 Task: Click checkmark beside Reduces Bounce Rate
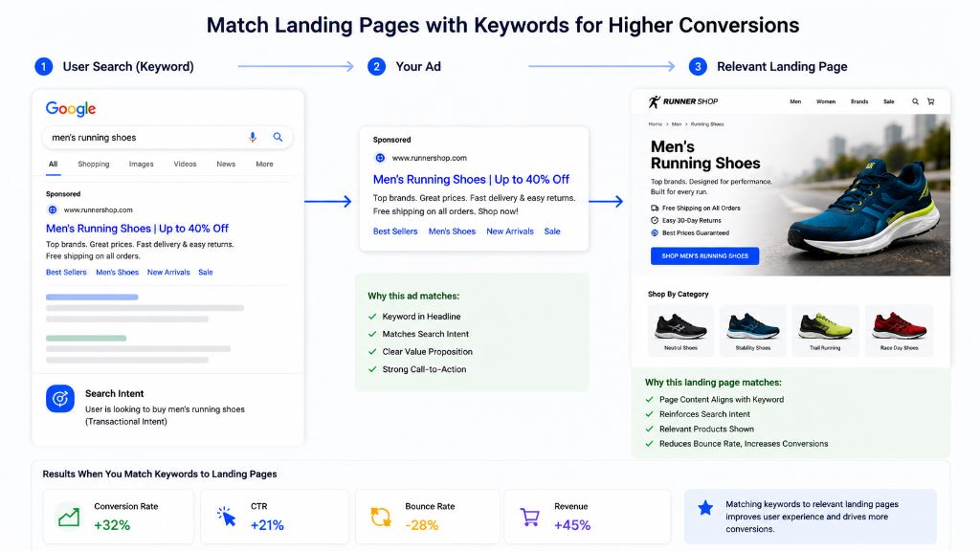[x=650, y=444]
